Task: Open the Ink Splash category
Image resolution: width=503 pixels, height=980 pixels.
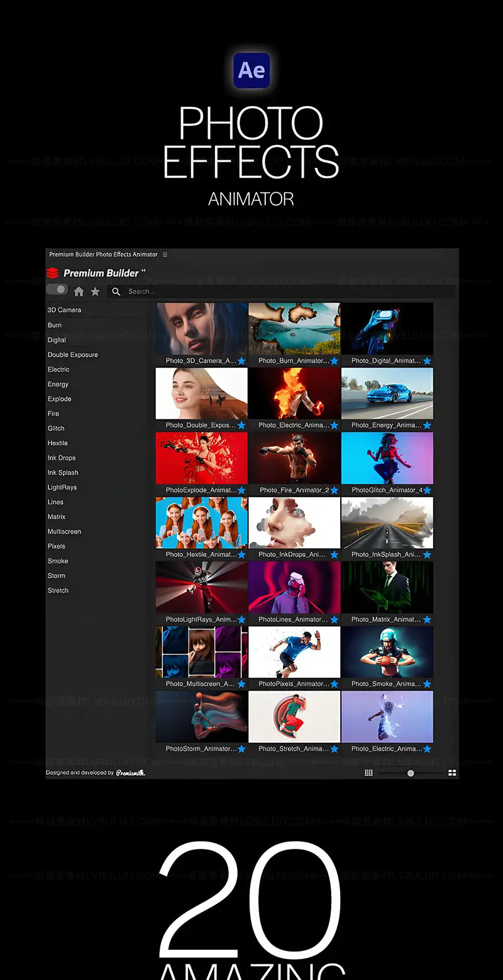Action: (x=63, y=473)
